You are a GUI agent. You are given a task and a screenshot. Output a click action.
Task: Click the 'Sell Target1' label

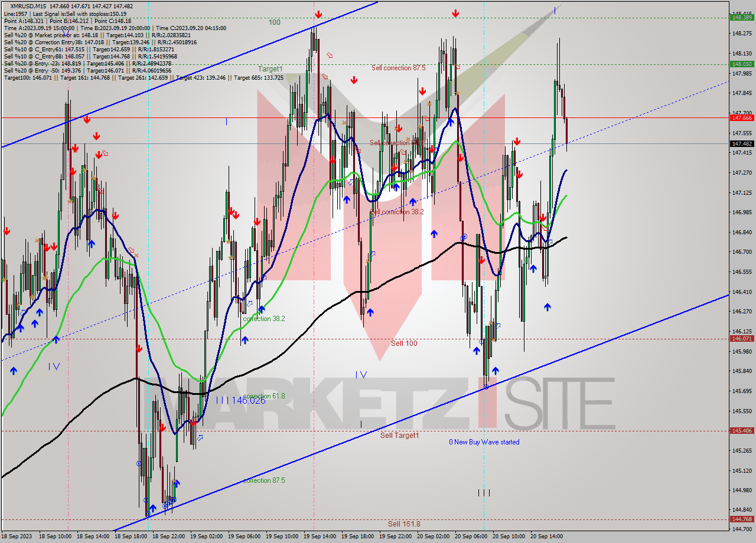click(x=399, y=436)
